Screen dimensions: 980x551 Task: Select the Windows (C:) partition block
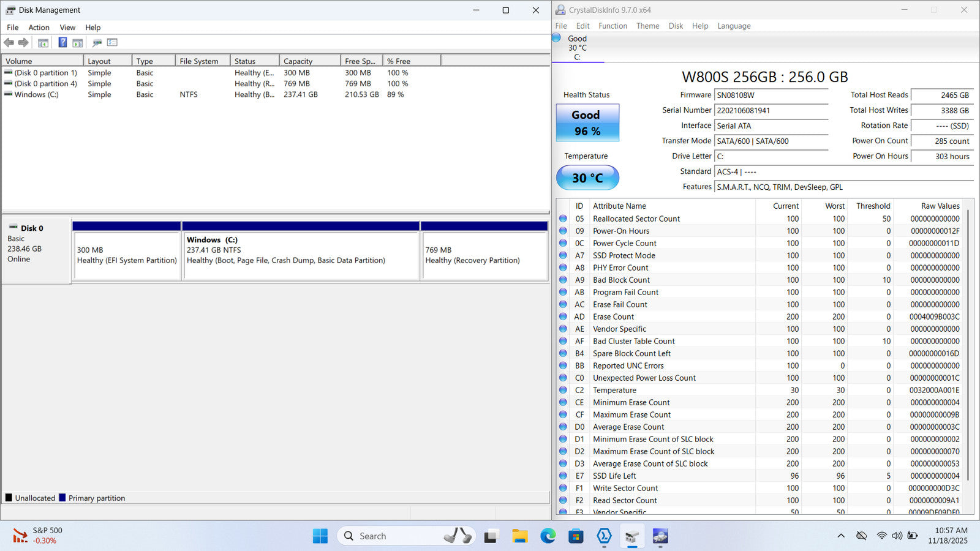pos(301,256)
